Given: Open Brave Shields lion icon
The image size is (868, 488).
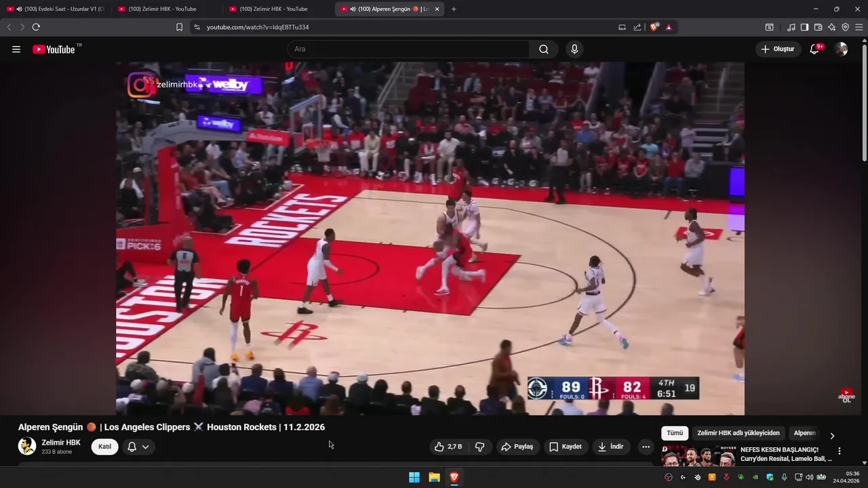Looking at the screenshot, I should [x=654, y=27].
